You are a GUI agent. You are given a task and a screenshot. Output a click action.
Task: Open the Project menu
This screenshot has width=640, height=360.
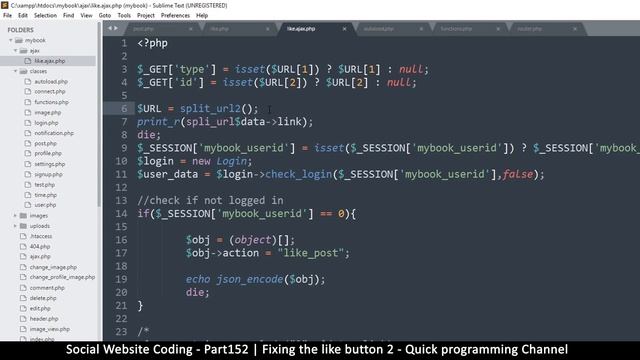click(x=146, y=16)
